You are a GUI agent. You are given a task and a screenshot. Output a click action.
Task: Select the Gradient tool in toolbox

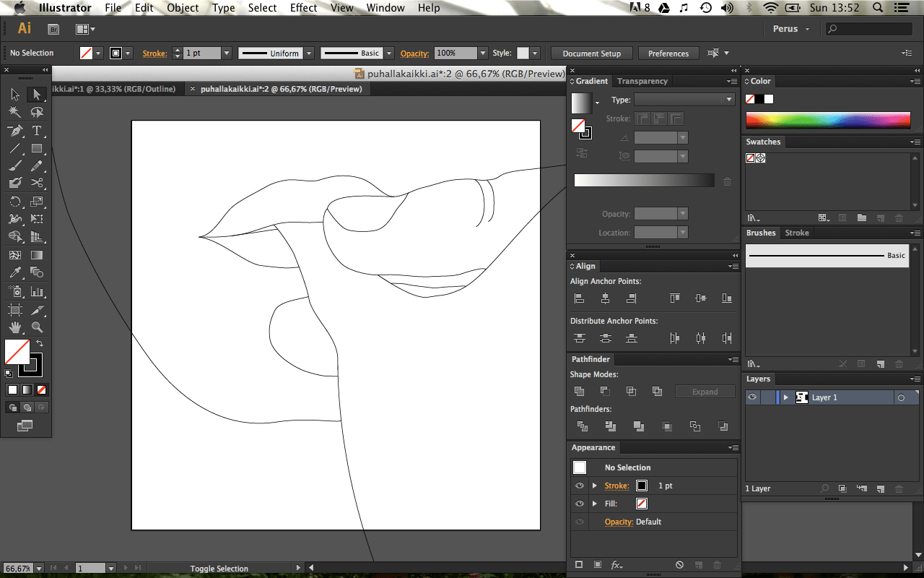pos(37,255)
